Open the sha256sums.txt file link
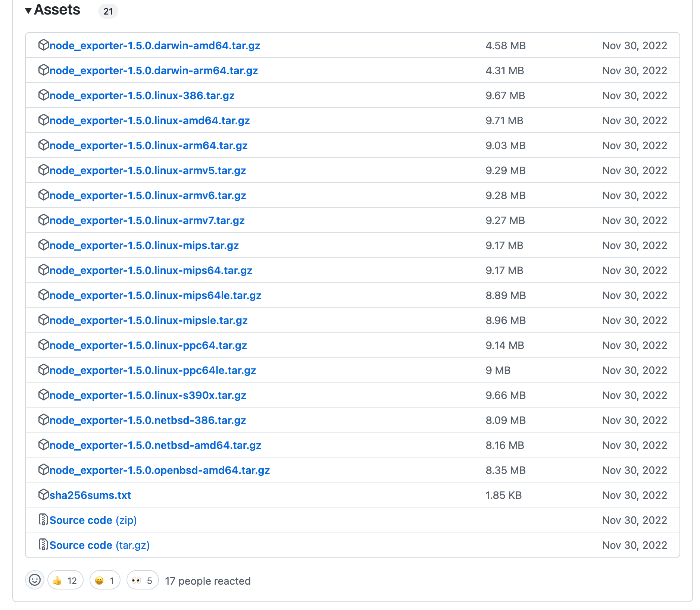 (90, 495)
